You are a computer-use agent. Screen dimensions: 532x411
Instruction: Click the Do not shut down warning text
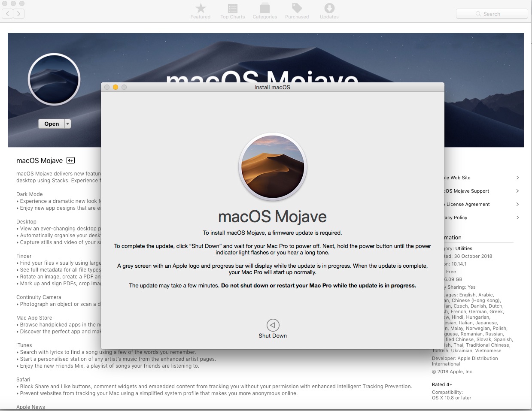tap(319, 286)
